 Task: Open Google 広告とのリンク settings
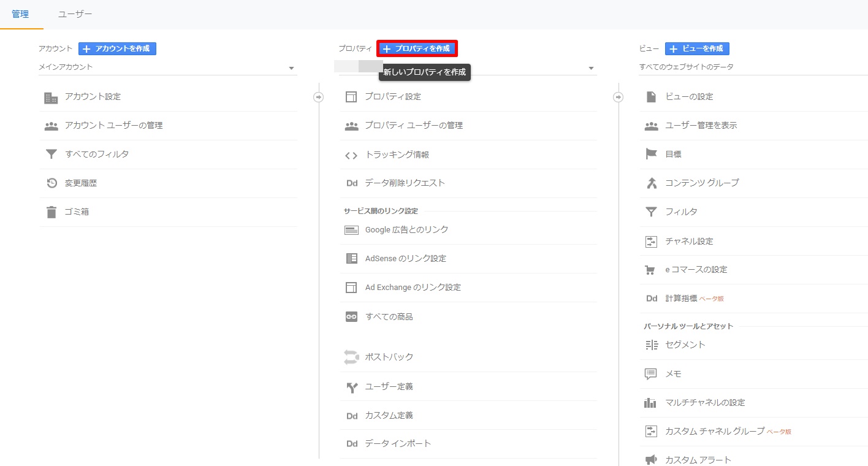pyautogui.click(x=406, y=230)
